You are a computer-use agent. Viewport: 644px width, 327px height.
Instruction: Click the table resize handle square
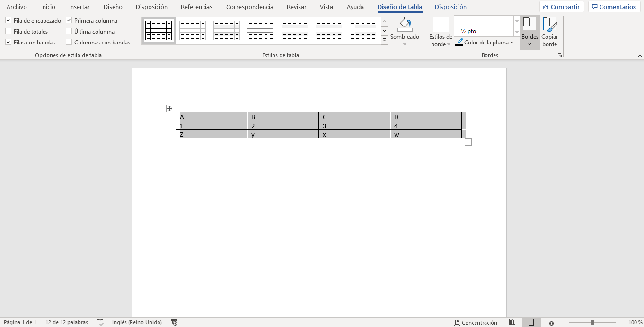(468, 142)
